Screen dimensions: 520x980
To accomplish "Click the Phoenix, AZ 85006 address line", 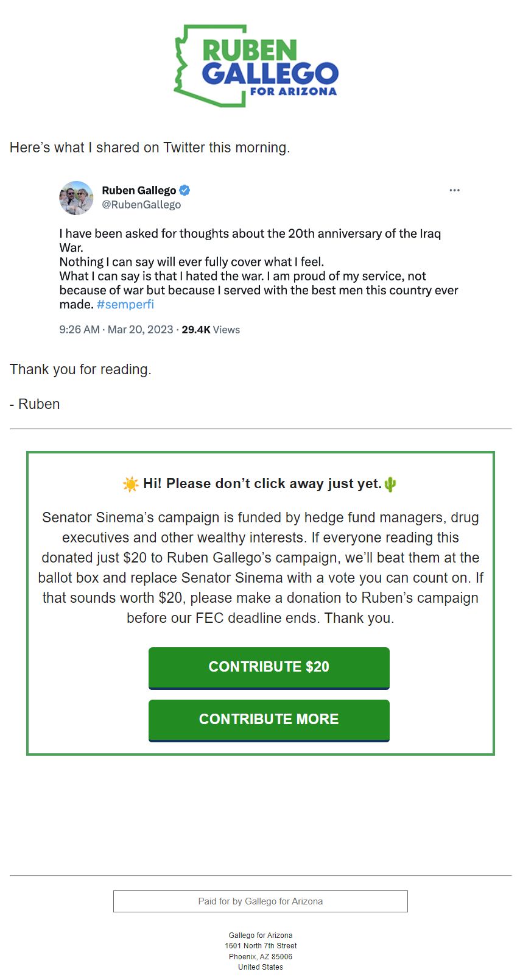I will tap(261, 957).
